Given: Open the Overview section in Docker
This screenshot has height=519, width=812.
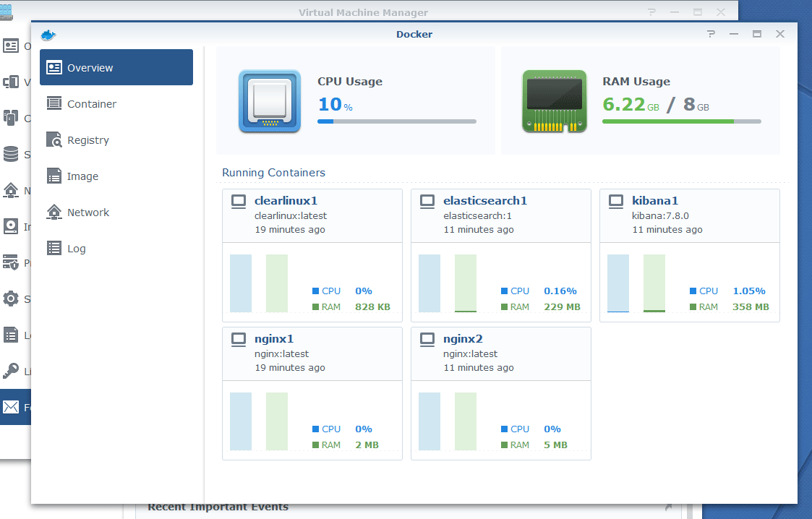Looking at the screenshot, I should point(116,67).
